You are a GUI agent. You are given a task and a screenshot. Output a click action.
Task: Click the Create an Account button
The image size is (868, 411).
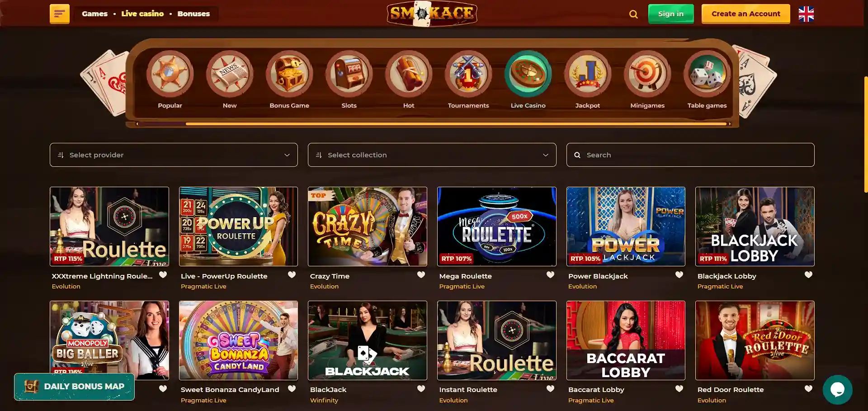746,14
